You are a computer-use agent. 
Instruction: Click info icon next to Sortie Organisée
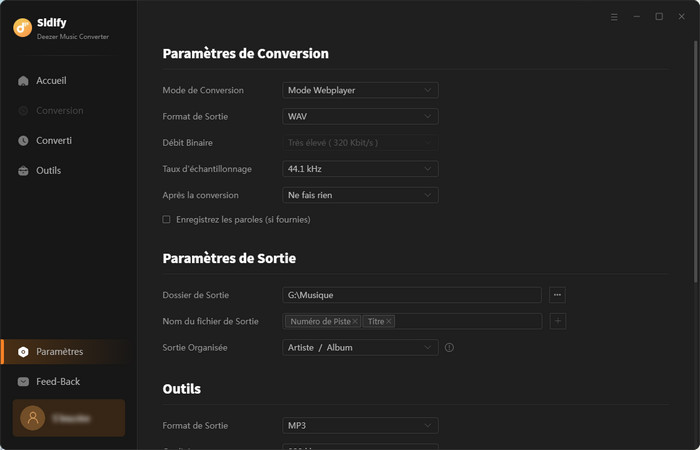(449, 348)
